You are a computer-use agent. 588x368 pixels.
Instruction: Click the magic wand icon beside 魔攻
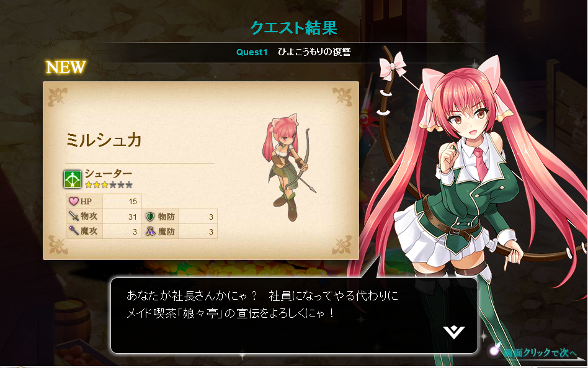[x=73, y=231]
